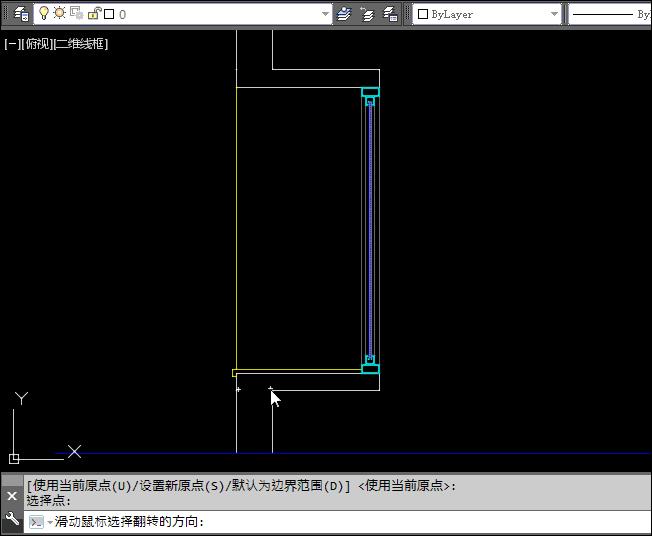Click the Make Object's Layer Current icon
This screenshot has height=536, width=652.
coord(344,14)
